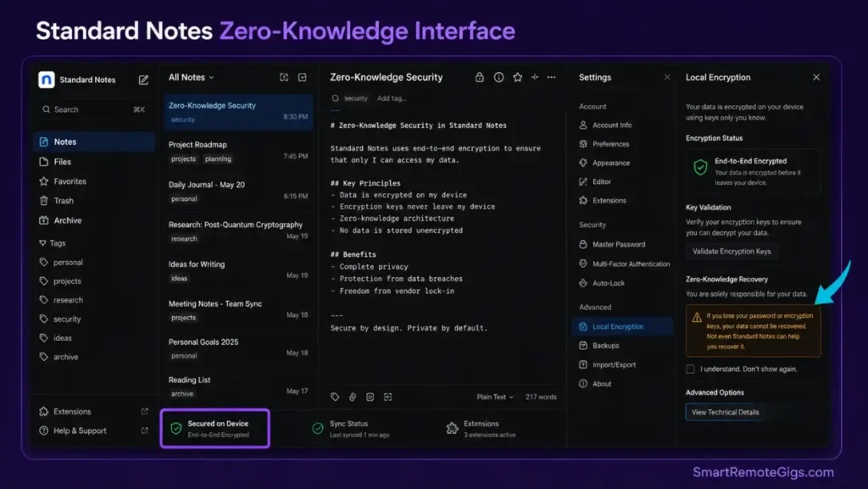Screen dimensions: 868x489
Task: Open Editor settings
Action: (x=595, y=181)
